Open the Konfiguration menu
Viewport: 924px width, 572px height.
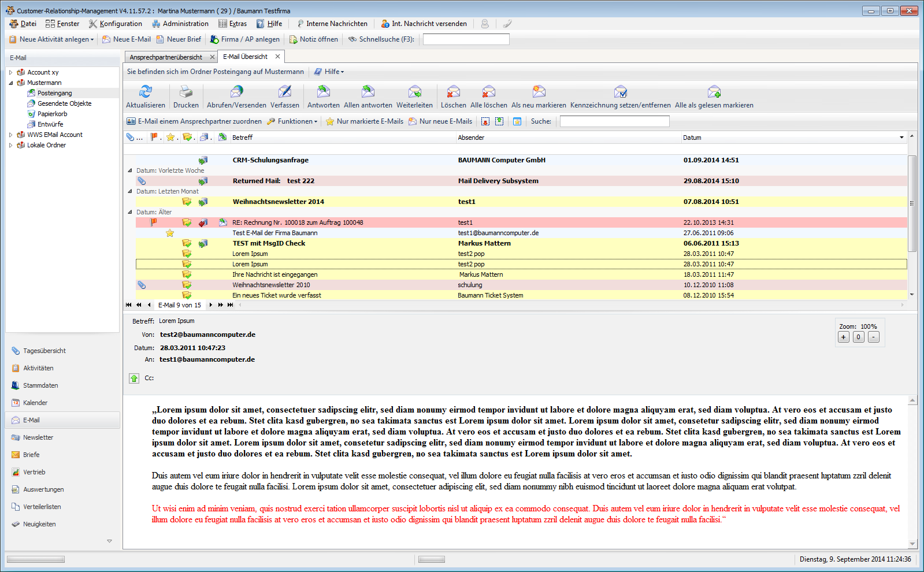pos(115,24)
